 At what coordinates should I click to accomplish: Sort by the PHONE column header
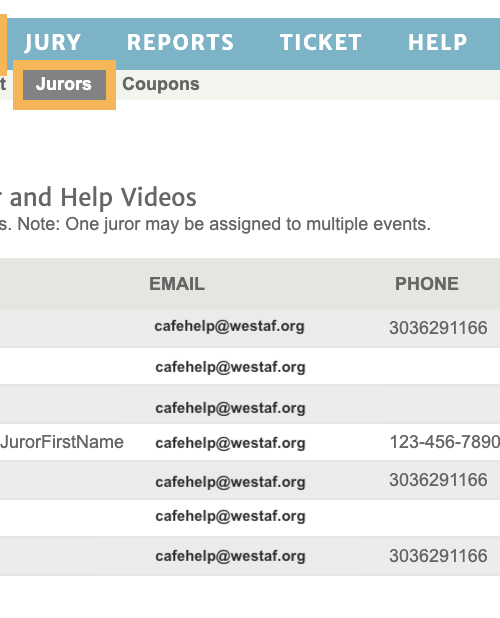[x=427, y=284]
